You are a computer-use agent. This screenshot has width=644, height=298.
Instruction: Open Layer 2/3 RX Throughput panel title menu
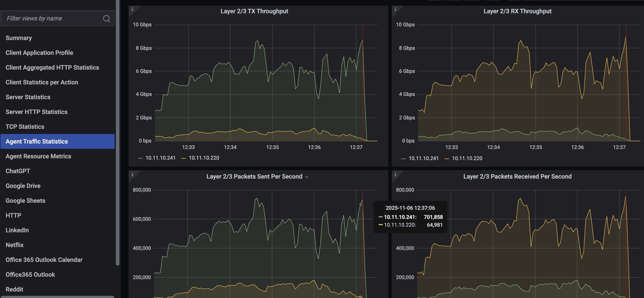point(517,11)
